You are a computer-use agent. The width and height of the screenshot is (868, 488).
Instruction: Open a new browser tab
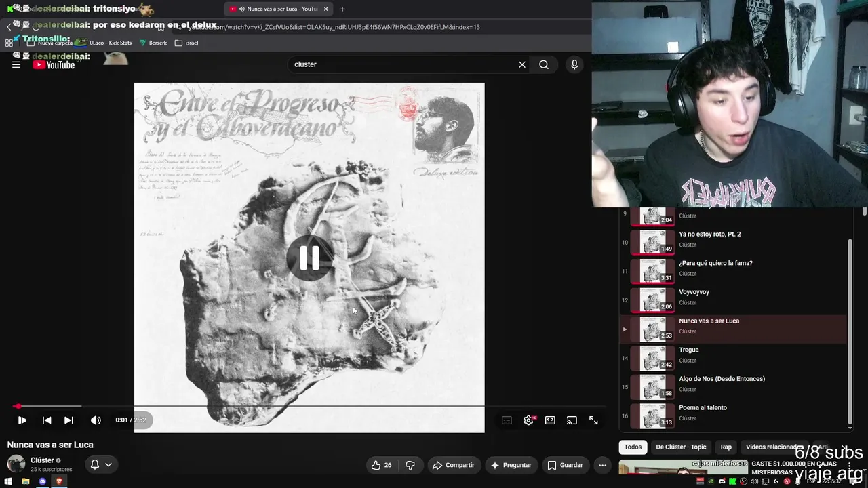tap(342, 9)
